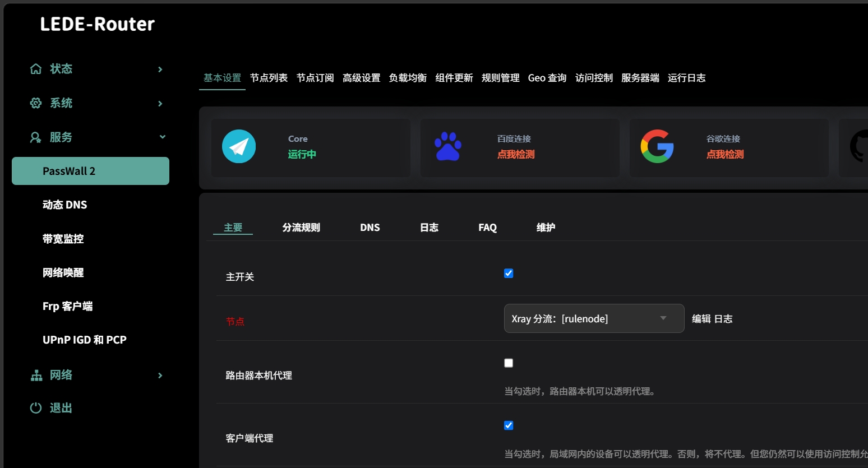Viewport: 868px width, 468px height.
Task: Click the LEDE-Router title
Action: 98,24
